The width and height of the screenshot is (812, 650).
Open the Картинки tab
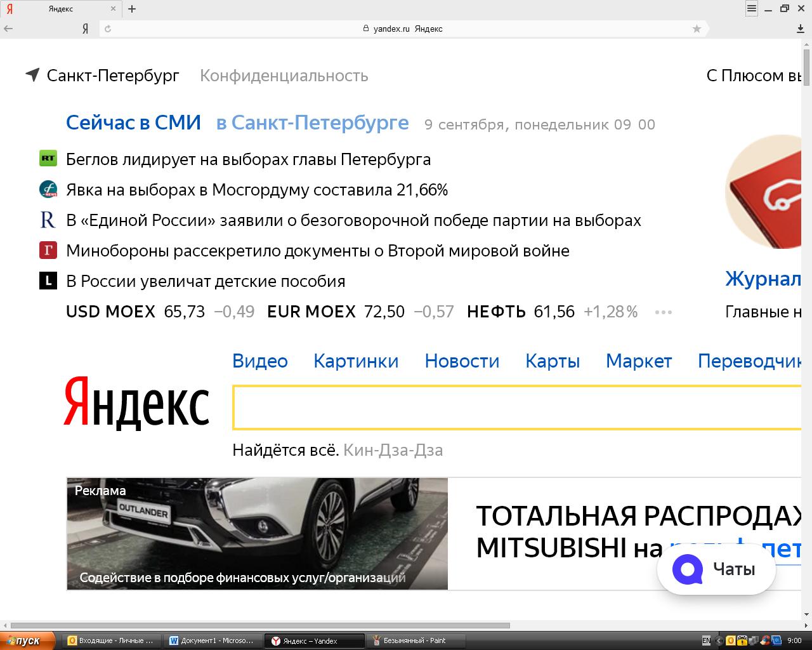(356, 361)
